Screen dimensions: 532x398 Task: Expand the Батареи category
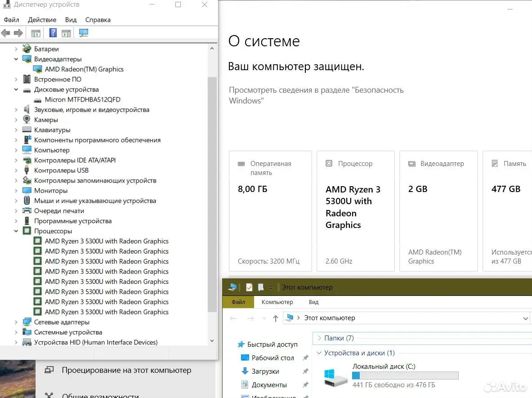click(16, 49)
